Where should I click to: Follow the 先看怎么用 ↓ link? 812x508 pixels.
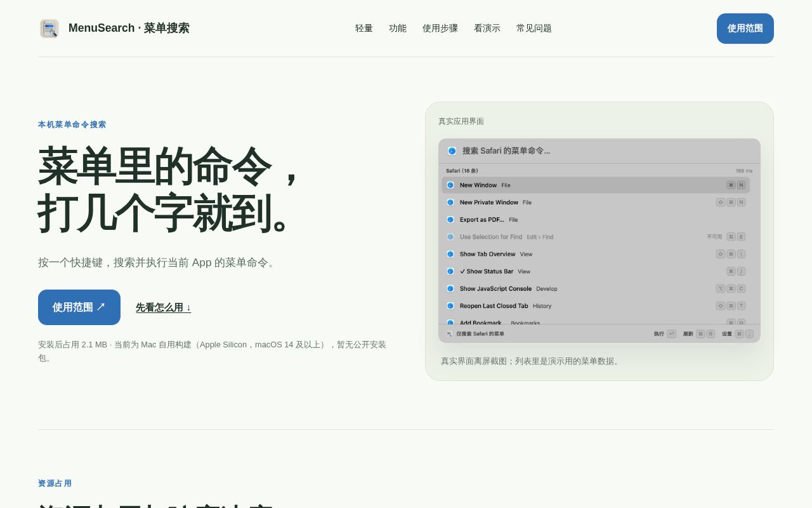tap(163, 307)
